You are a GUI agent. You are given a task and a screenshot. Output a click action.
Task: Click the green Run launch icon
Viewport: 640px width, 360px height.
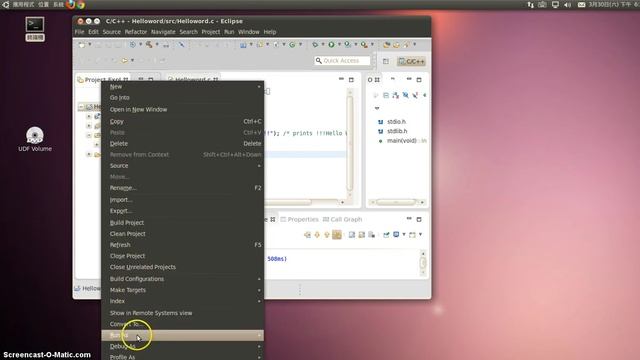pyautogui.click(x=331, y=44)
